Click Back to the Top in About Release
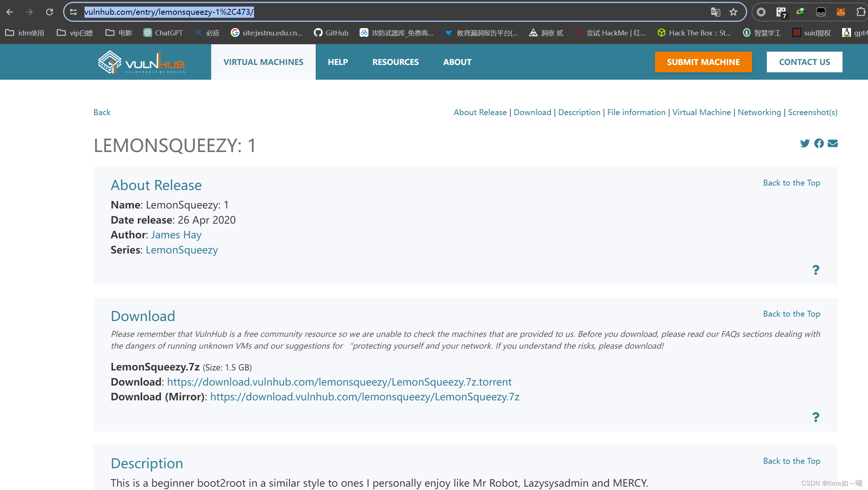The image size is (868, 490). pyautogui.click(x=791, y=183)
